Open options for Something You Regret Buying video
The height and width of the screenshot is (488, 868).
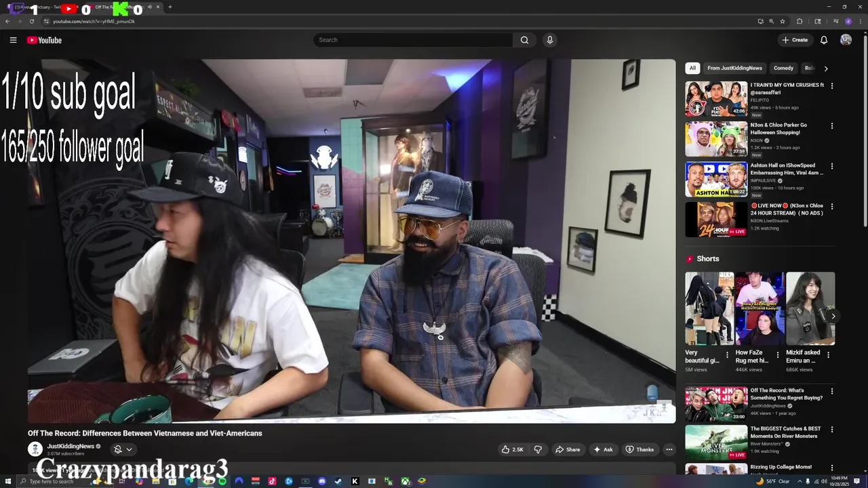[x=831, y=391]
